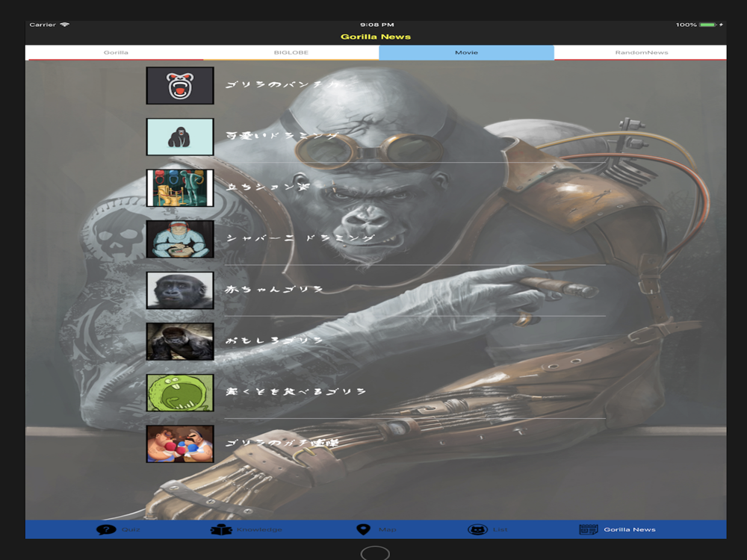Click the "Gorilla News" yellow header title
The height and width of the screenshot is (560, 747).
click(x=376, y=37)
